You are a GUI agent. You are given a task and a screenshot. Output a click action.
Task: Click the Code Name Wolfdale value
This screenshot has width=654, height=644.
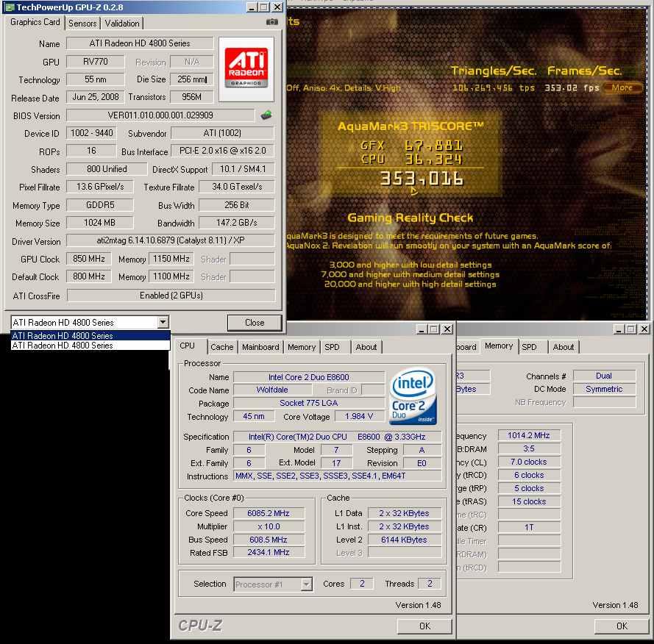pyautogui.click(x=272, y=390)
